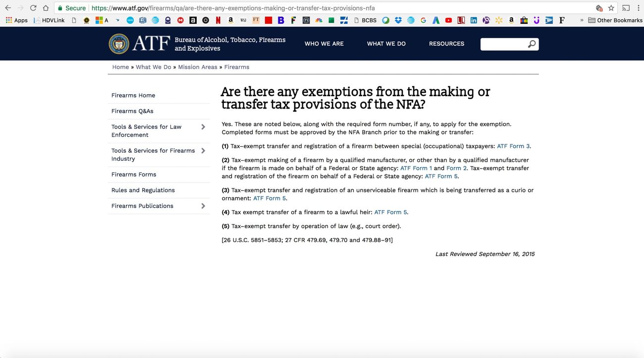
Task: Reload the page
Action: (x=33, y=8)
